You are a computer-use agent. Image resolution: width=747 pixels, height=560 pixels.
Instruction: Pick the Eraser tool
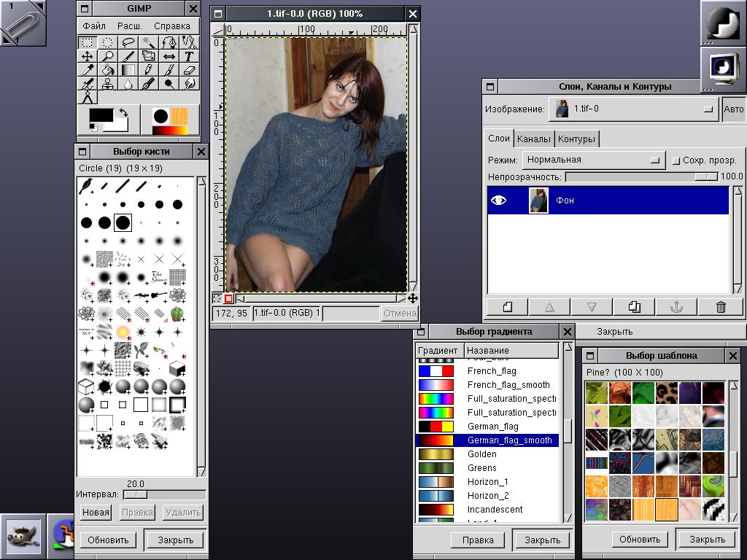pos(190,70)
